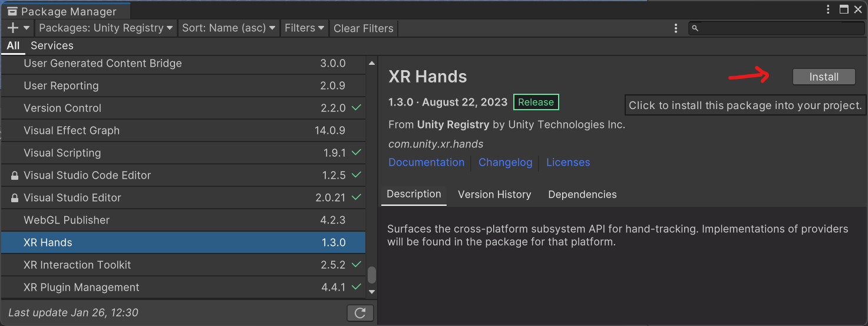The image size is (868, 326).
Task: Open the window kebab menu in title bar
Action: 828,9
